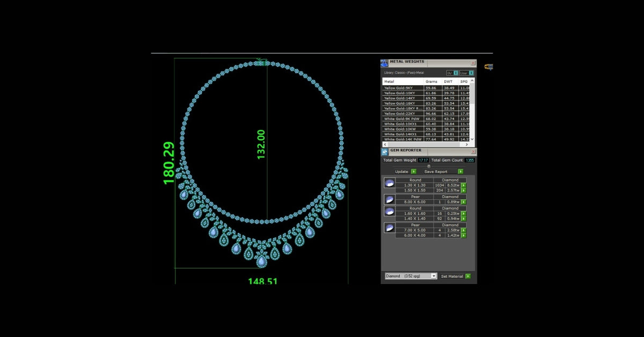Select the second Round diamond gem icon

coord(389,211)
